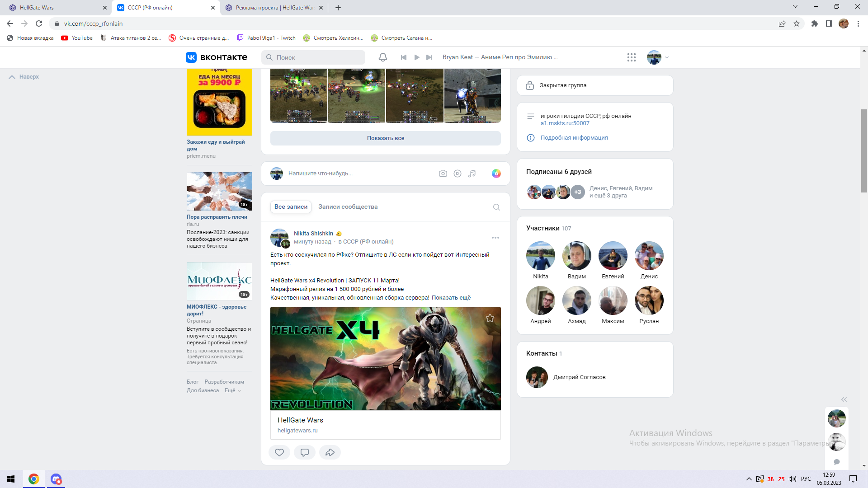
Task: Attach a photo with the camera icon
Action: point(443,174)
